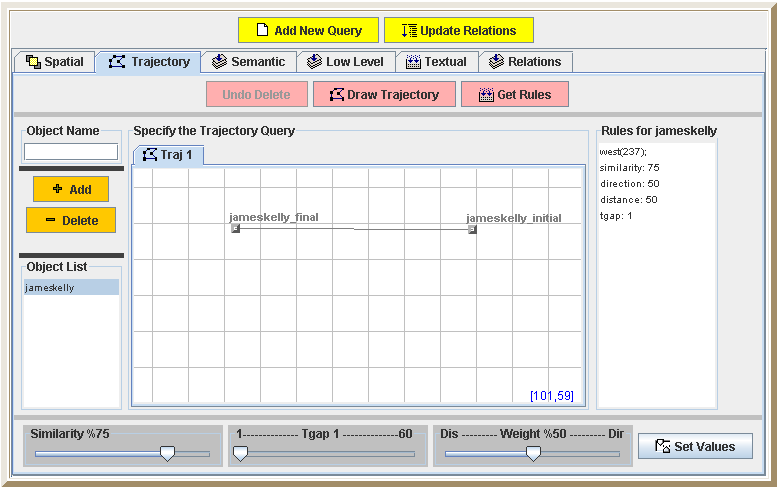778x489 pixels.
Task: Click the yellow Add button
Action: (x=71, y=189)
